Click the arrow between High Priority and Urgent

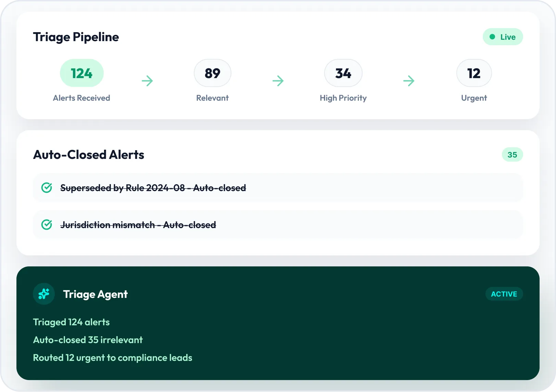coord(409,81)
